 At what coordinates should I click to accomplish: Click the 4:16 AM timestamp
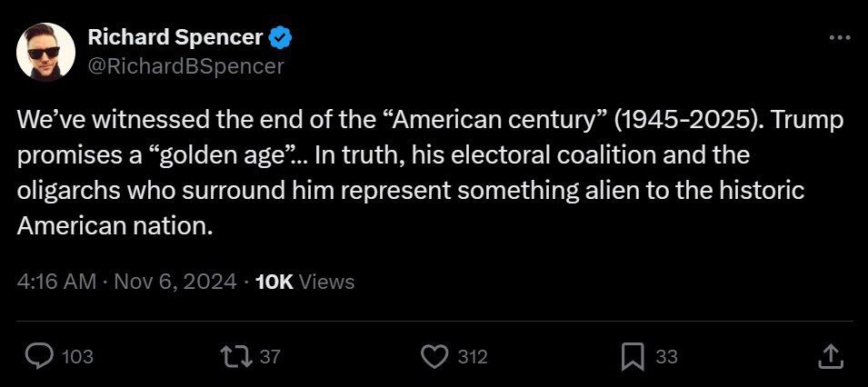[56, 282]
